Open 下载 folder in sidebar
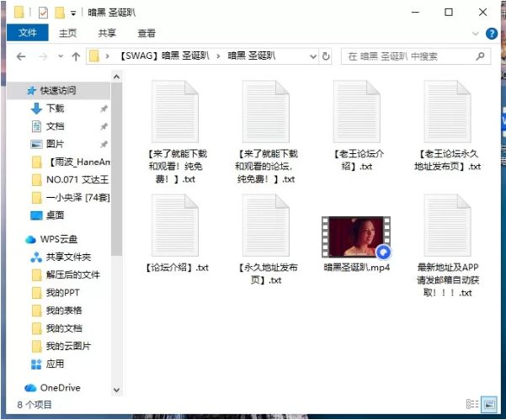506x420 pixels. pyautogui.click(x=56, y=109)
